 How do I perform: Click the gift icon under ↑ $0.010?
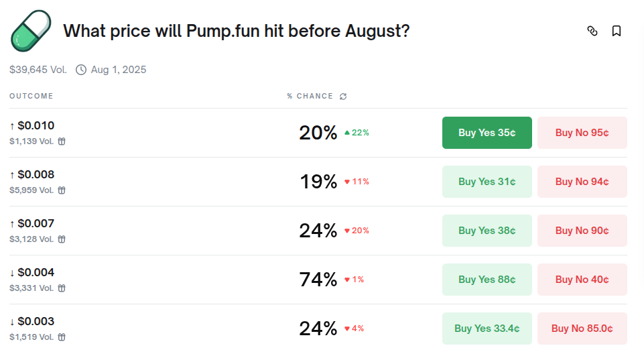(62, 141)
